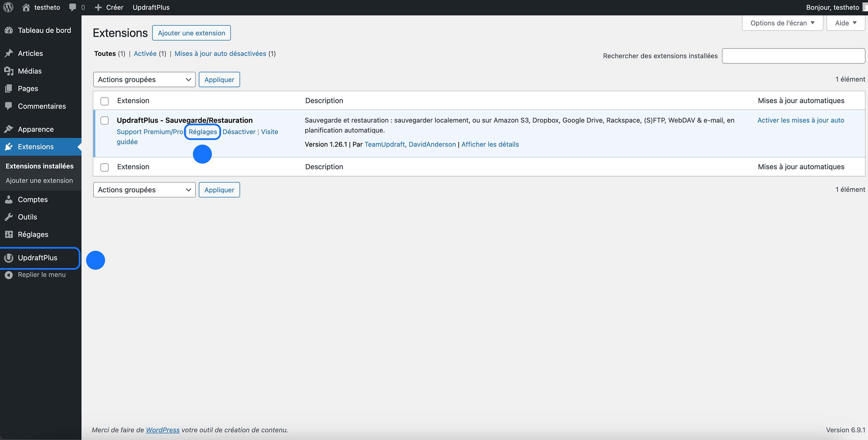Open the Actions groupées dropdown
Image resolution: width=868 pixels, height=440 pixels.
(x=144, y=79)
